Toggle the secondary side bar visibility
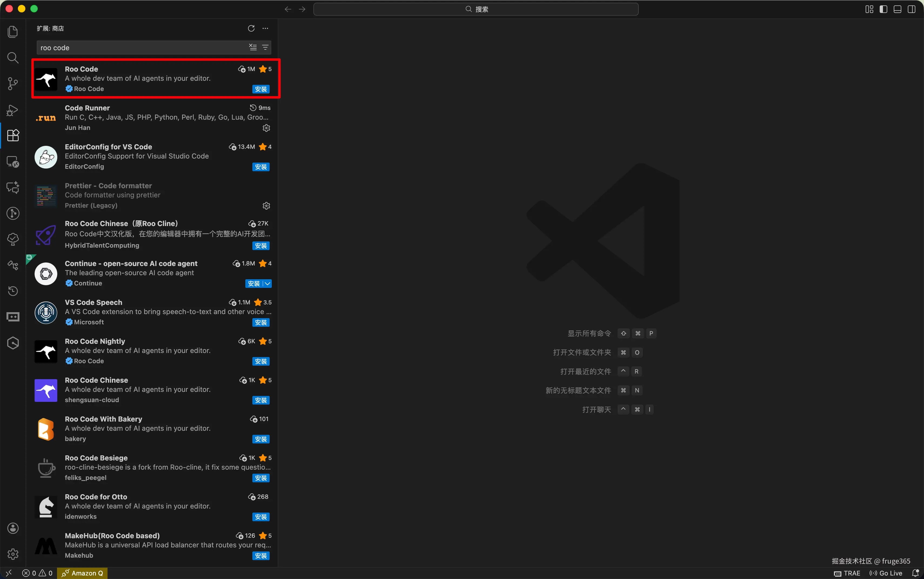This screenshot has height=579, width=924. (911, 9)
